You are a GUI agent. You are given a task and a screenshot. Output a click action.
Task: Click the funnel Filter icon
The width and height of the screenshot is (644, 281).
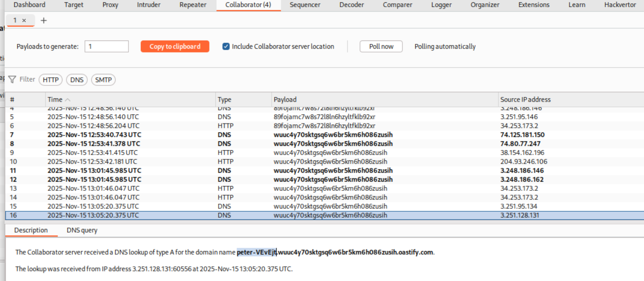(x=12, y=80)
